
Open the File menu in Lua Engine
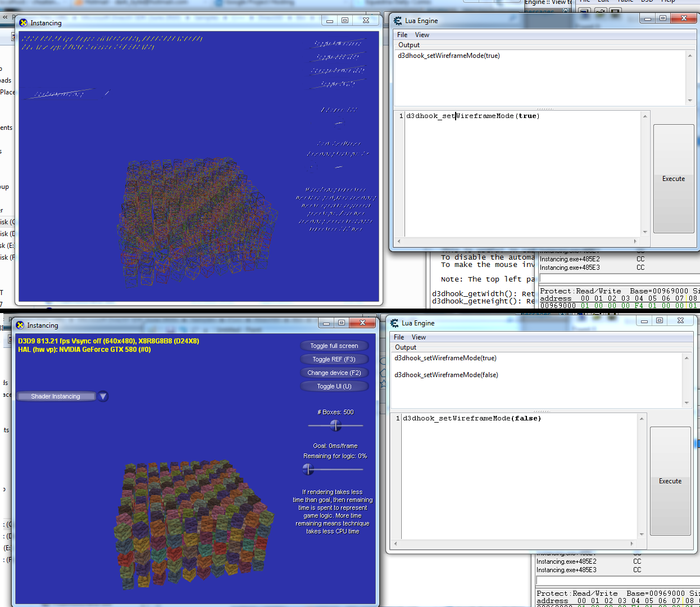click(x=402, y=34)
